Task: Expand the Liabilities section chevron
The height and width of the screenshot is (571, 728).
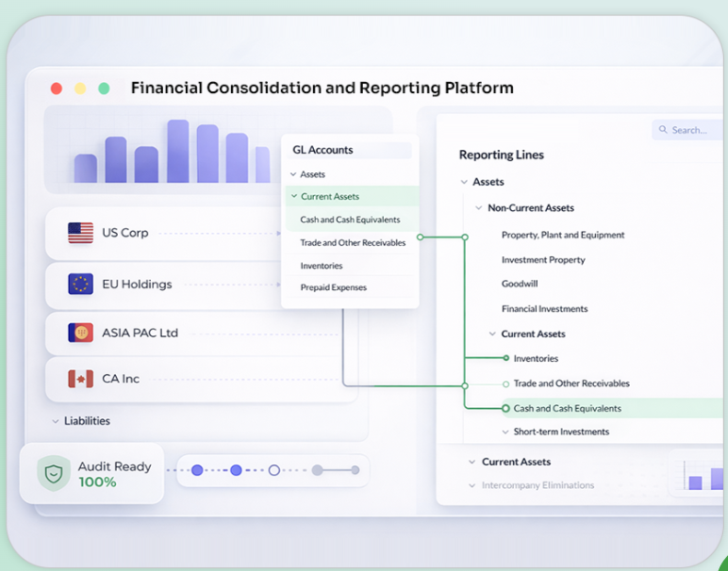Action: [x=56, y=421]
